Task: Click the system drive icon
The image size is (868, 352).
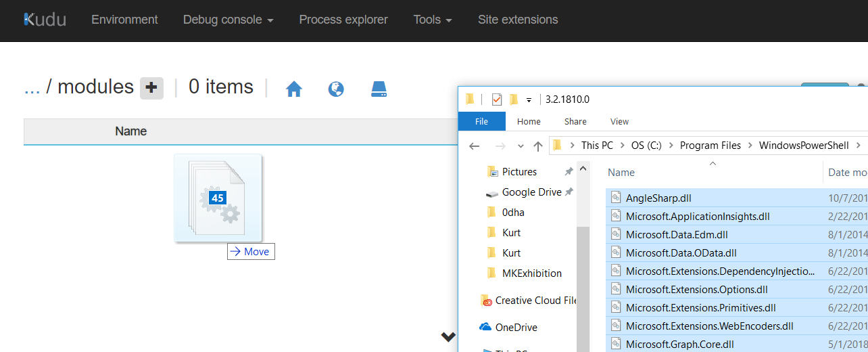Action: (379, 89)
